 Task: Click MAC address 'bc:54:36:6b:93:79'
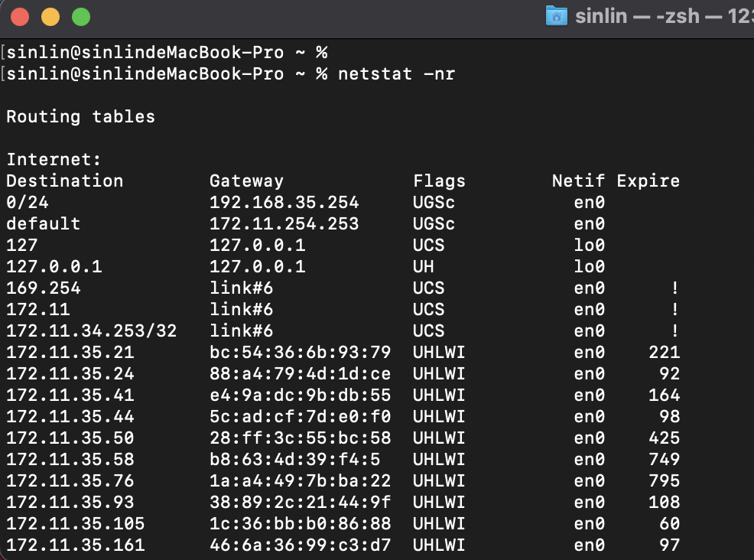pyautogui.click(x=301, y=352)
